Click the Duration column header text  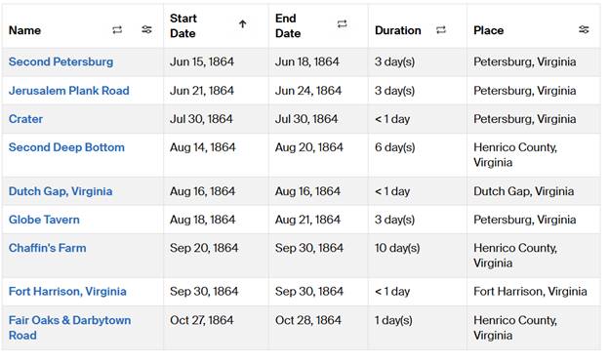tap(398, 30)
